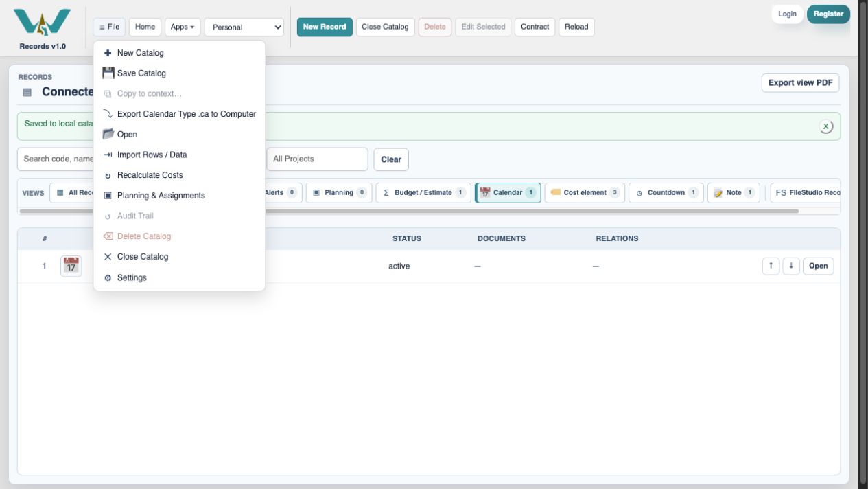The width and height of the screenshot is (868, 489).
Task: Select Open in the File menu
Action: (179, 135)
